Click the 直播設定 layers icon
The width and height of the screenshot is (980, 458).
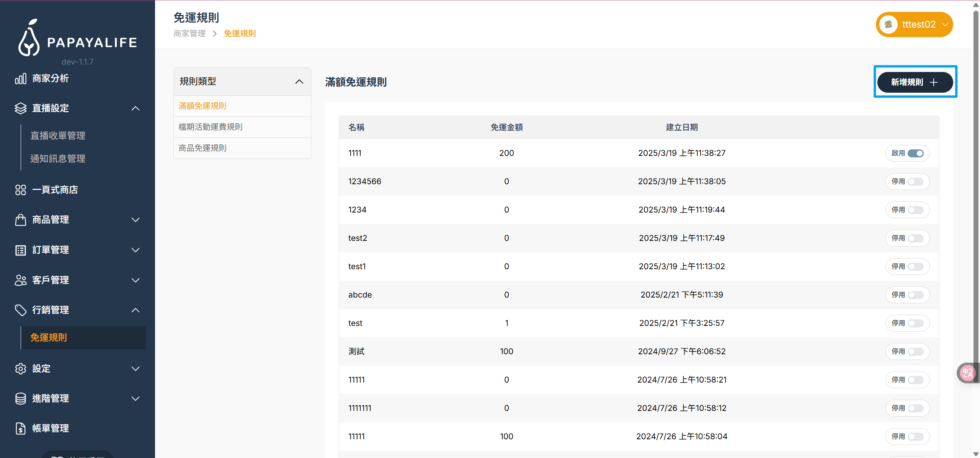pyautogui.click(x=21, y=108)
